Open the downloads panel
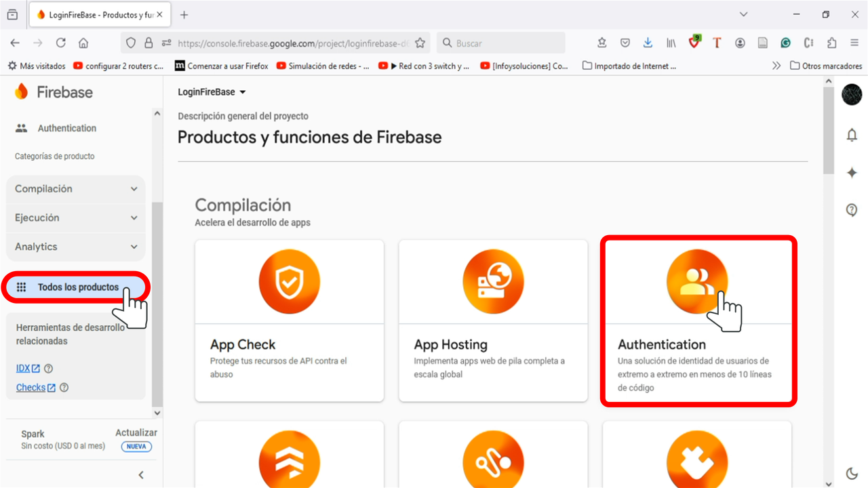This screenshot has width=868, height=488. pos(648,43)
